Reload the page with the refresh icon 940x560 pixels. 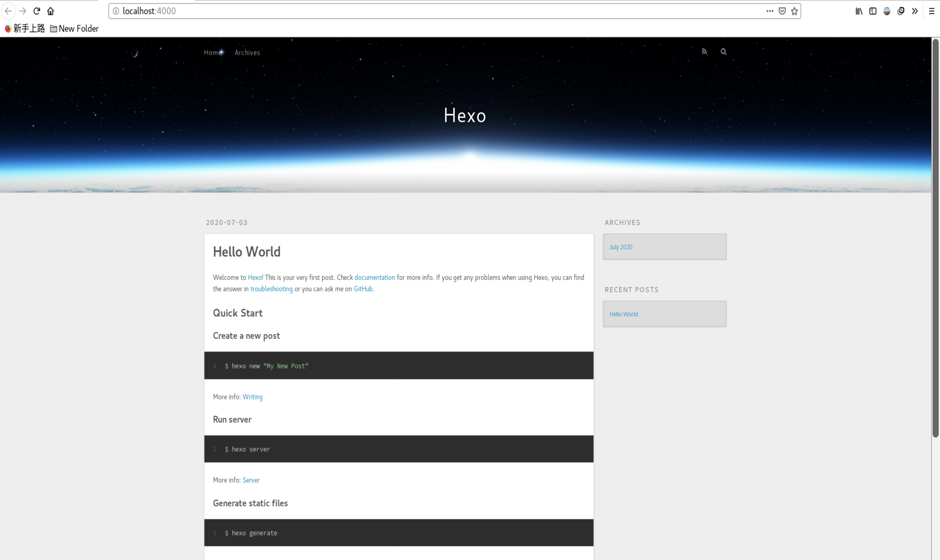37,11
